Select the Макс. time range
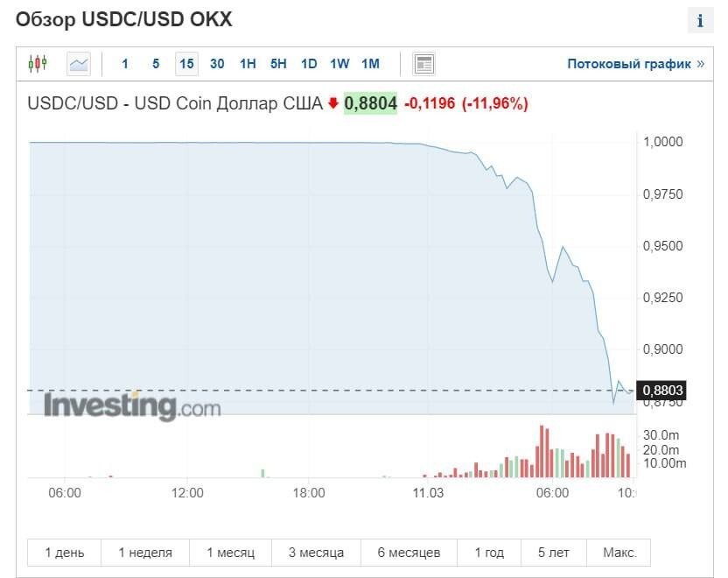728x578 pixels. click(619, 553)
